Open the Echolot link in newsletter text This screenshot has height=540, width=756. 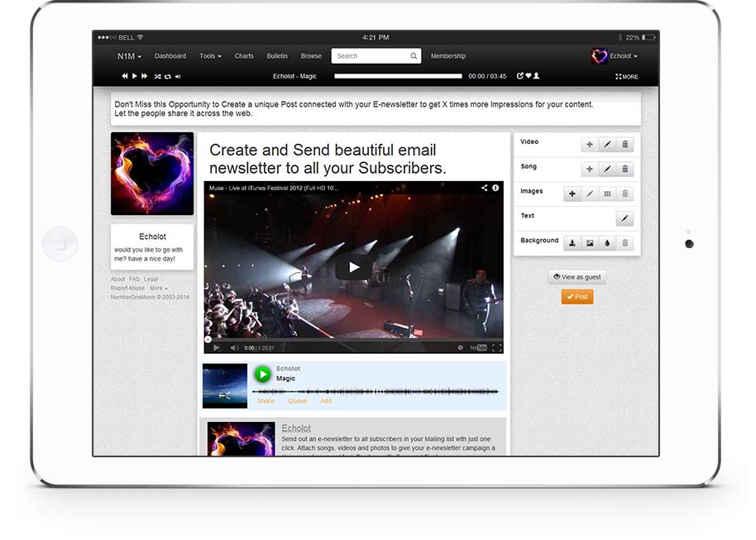pyautogui.click(x=296, y=428)
